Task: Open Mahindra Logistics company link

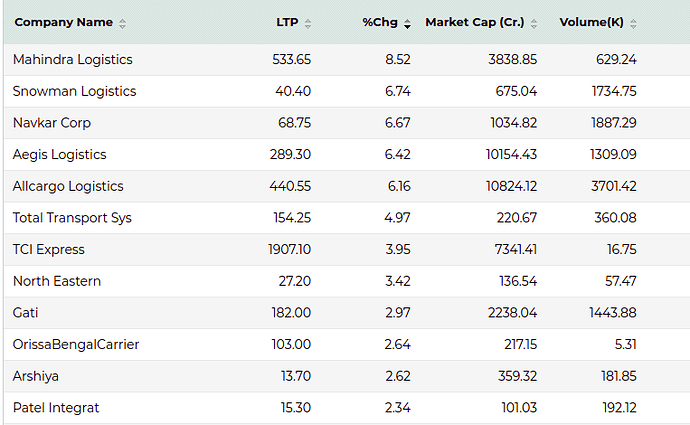Action: [73, 59]
